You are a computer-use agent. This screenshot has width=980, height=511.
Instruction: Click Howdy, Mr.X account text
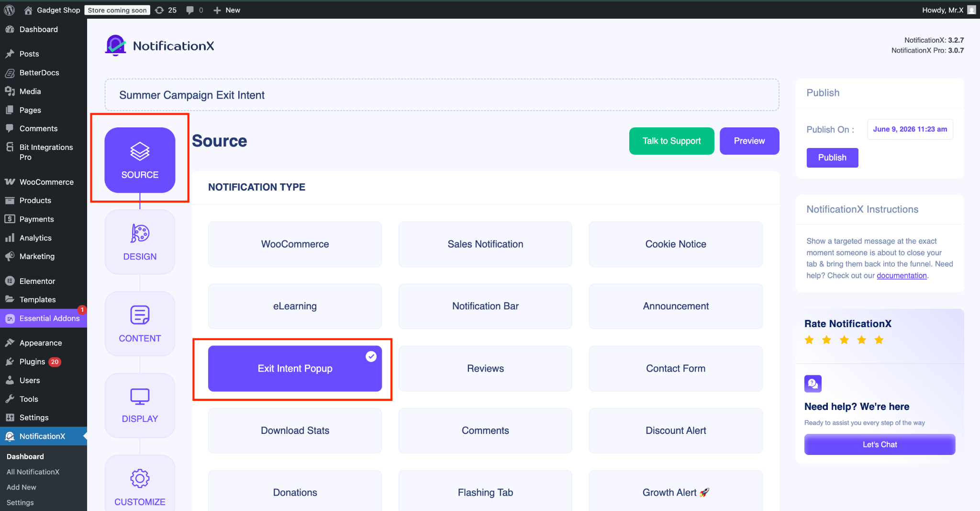pos(943,10)
